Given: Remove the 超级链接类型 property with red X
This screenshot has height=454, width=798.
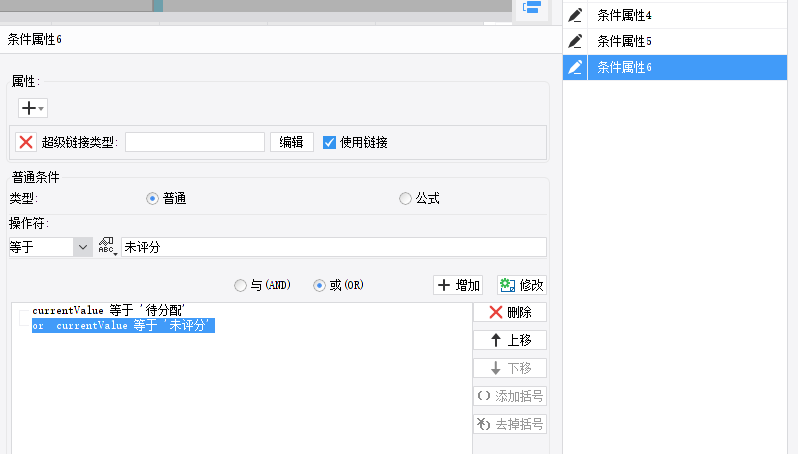Looking at the screenshot, I should click(26, 142).
